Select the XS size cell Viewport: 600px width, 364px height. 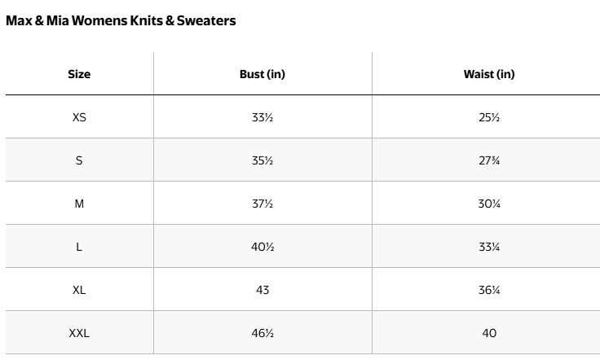(79, 117)
